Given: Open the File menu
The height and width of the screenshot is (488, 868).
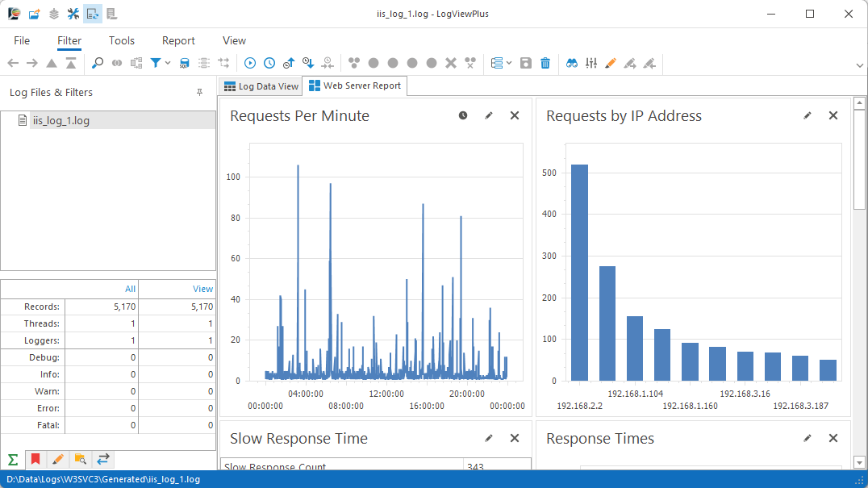Looking at the screenshot, I should [22, 40].
